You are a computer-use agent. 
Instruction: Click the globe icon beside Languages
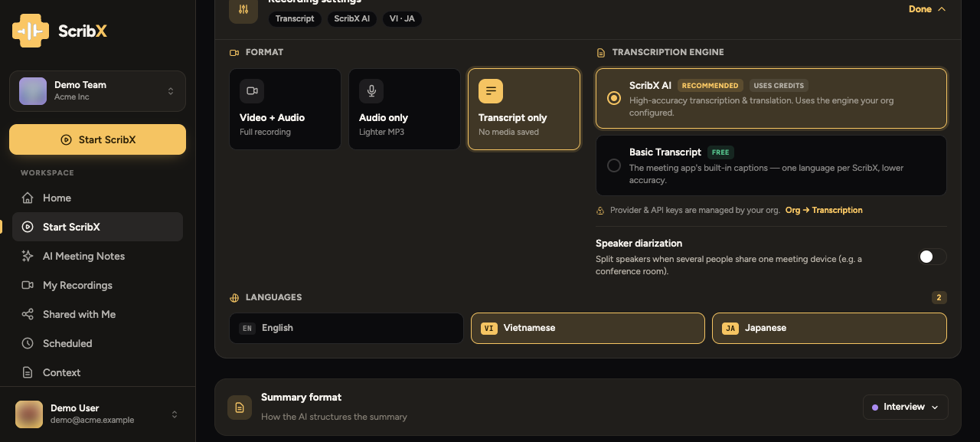pyautogui.click(x=234, y=297)
